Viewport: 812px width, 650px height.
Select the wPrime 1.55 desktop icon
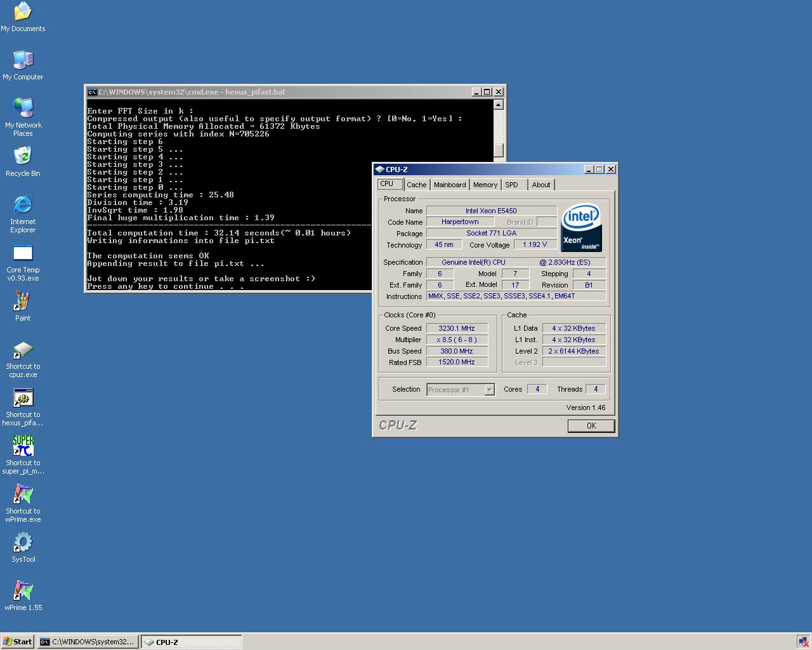pyautogui.click(x=23, y=596)
